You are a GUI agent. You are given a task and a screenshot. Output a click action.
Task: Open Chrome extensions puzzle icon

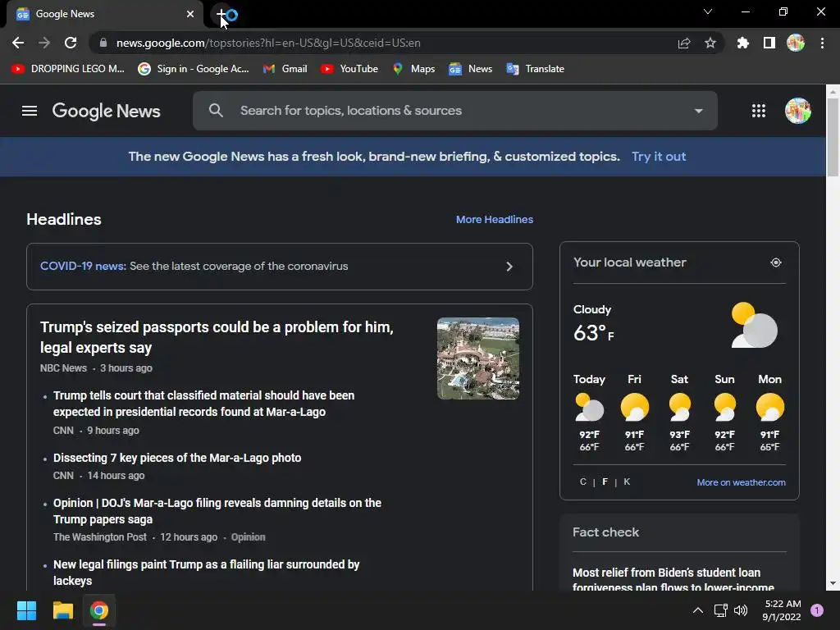click(x=743, y=43)
